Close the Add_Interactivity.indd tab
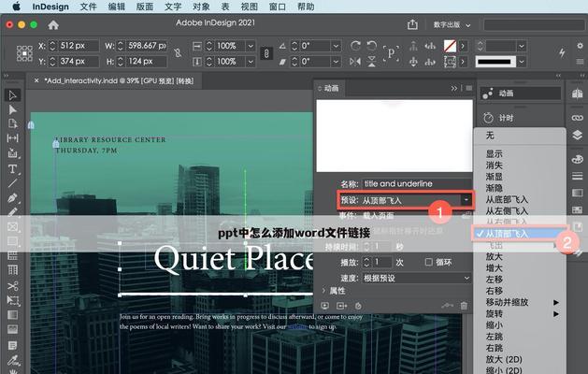Screen dimensions: 588x374 click(x=36, y=80)
